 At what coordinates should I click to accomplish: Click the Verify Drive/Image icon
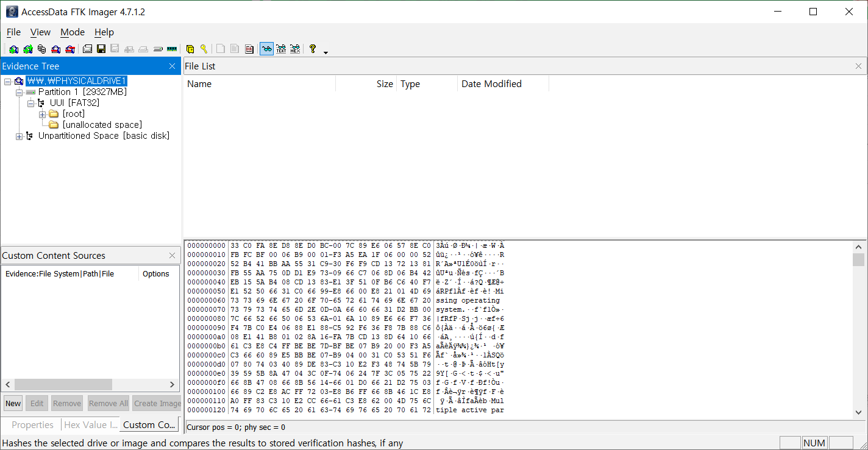158,49
